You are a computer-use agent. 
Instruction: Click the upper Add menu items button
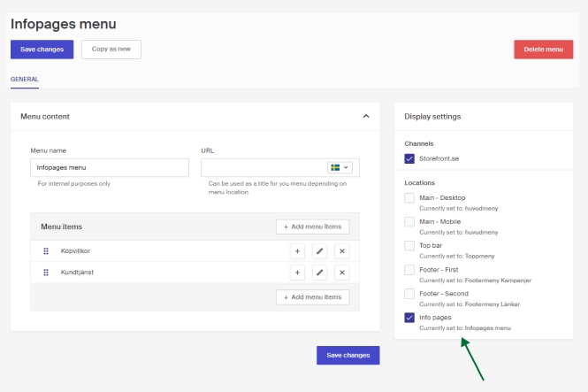[x=313, y=227]
